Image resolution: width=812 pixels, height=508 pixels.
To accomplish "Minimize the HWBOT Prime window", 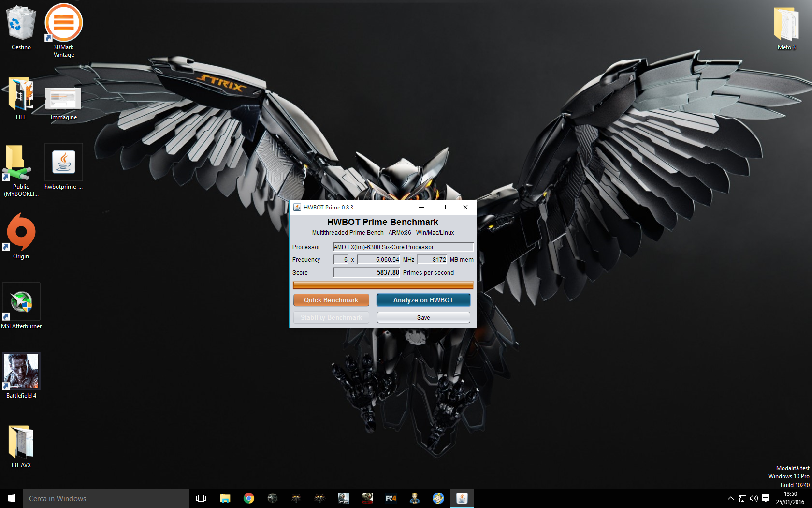I will 421,207.
